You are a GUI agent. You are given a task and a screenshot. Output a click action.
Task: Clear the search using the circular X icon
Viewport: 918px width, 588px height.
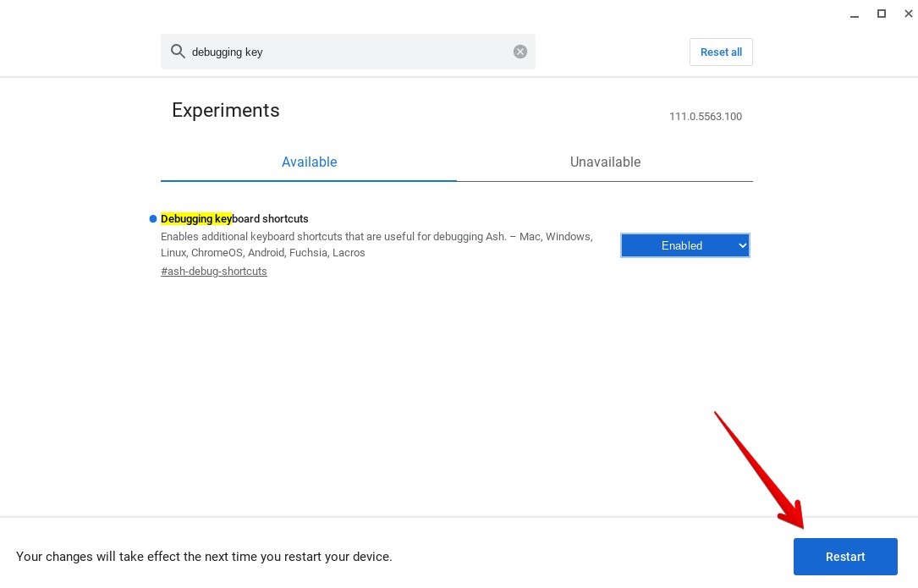(519, 51)
